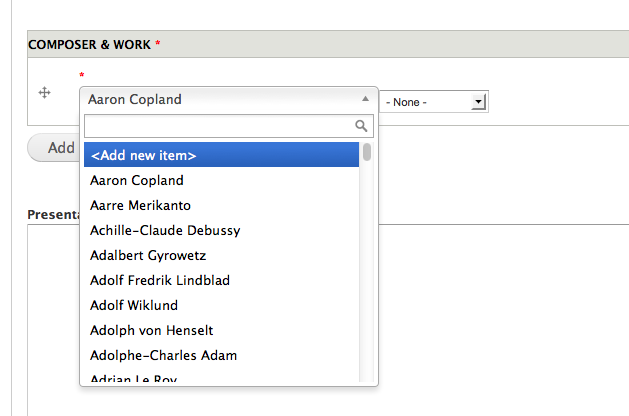
Task: Pick Aarre Merikanto from the list
Action: click(x=140, y=205)
